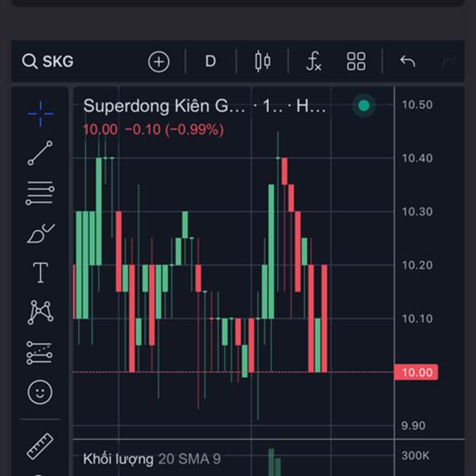Image resolution: width=476 pixels, height=476 pixels.
Task: Activate the Text annotation tool
Action: tap(40, 273)
